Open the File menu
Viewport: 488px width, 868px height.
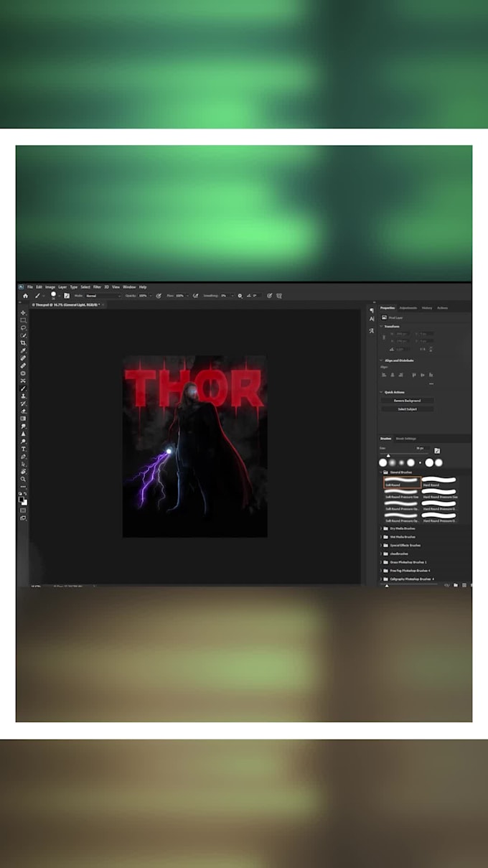[x=30, y=286]
